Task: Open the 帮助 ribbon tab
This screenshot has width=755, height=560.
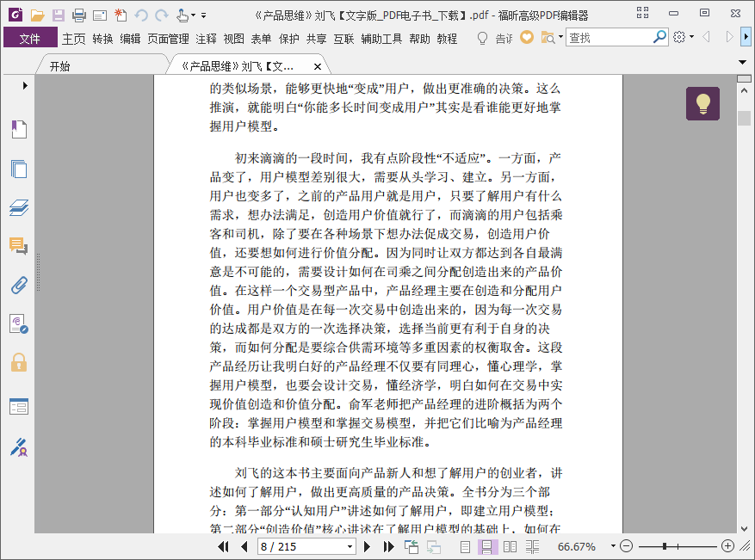Action: (419, 39)
